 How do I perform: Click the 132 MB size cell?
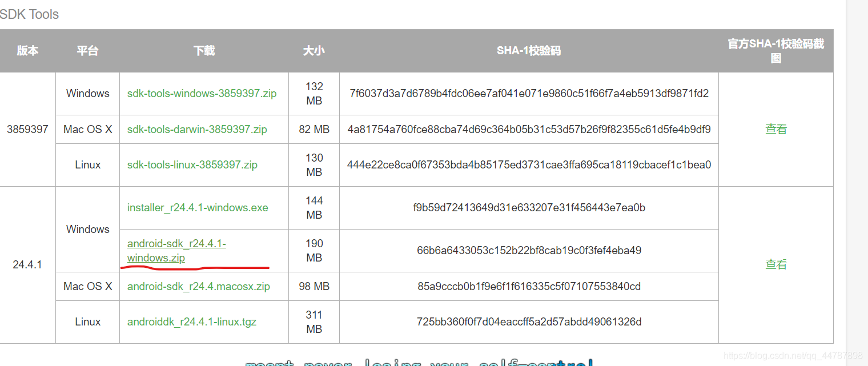pos(314,94)
